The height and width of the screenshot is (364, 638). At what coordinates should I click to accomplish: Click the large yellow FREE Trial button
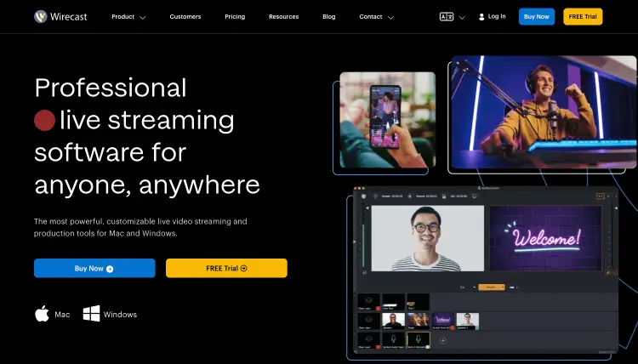point(226,268)
